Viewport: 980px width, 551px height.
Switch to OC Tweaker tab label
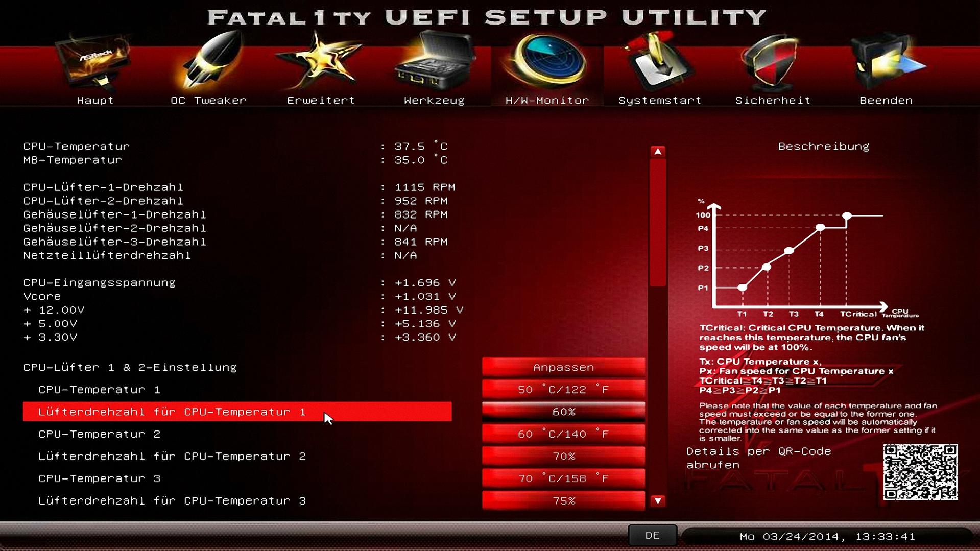[208, 101]
